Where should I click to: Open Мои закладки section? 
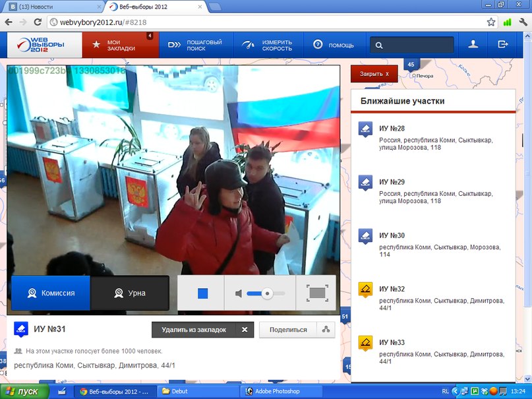pyautogui.click(x=120, y=45)
